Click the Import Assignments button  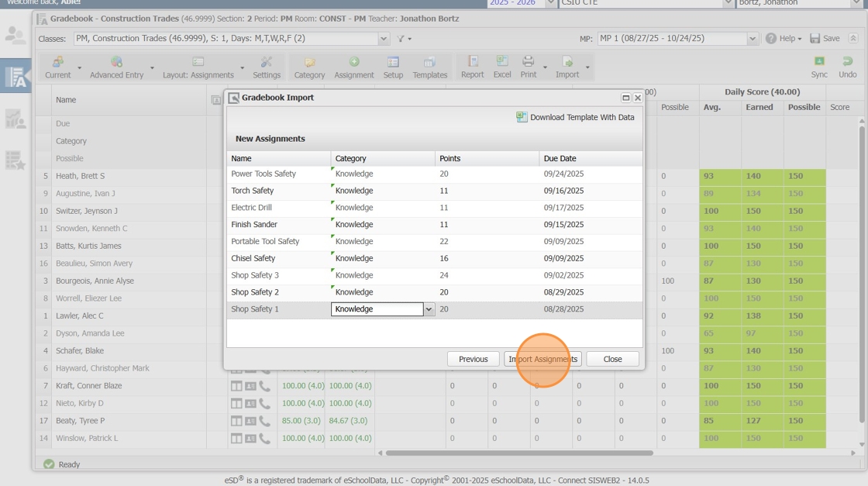click(x=542, y=359)
